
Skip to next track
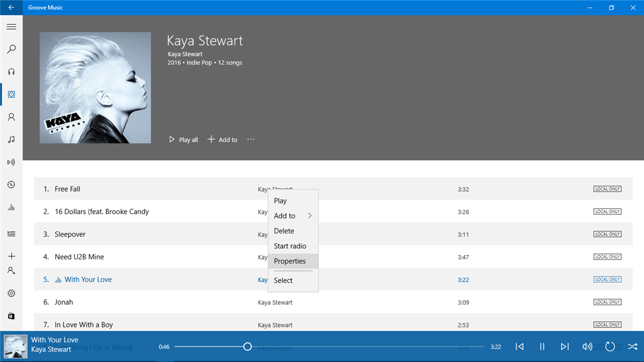coord(565,347)
